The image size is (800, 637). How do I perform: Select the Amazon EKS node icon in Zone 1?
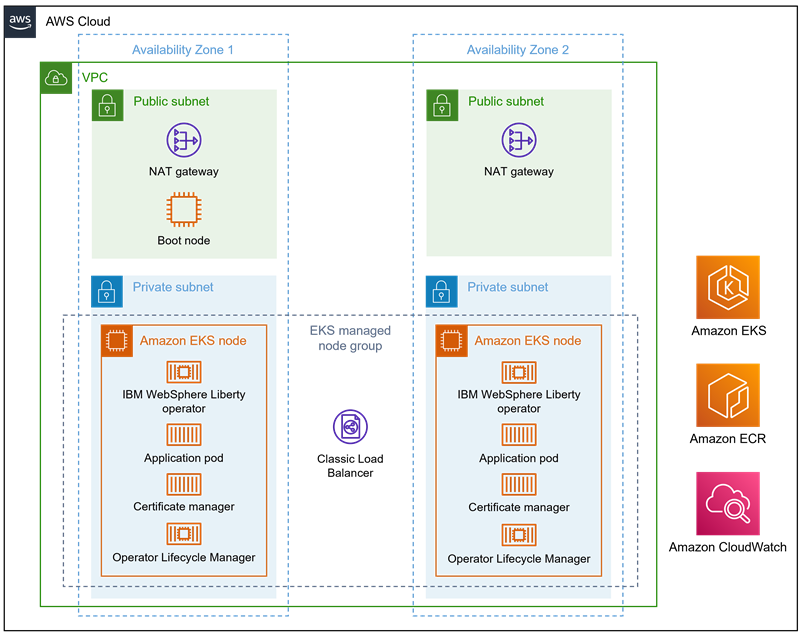(x=117, y=341)
